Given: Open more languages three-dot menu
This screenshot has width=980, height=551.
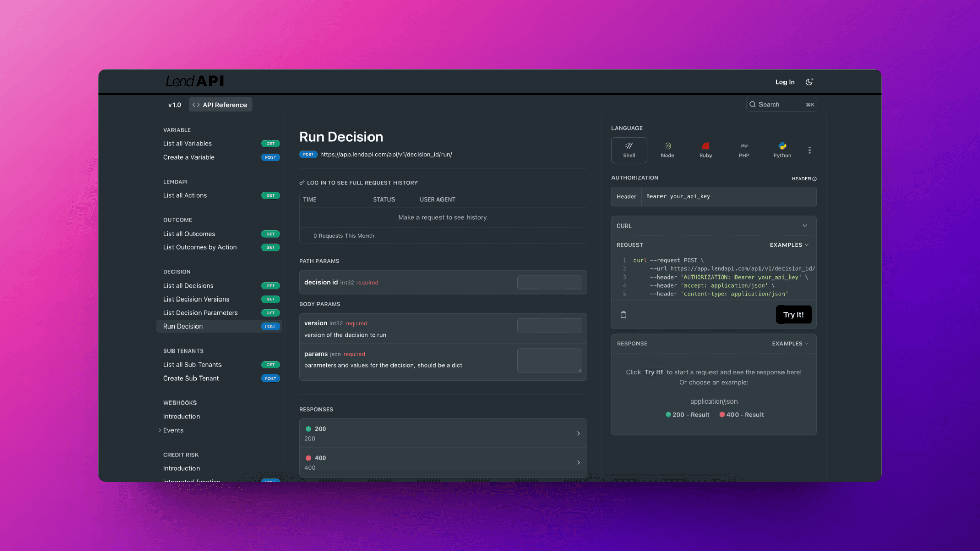Looking at the screenshot, I should [x=810, y=151].
